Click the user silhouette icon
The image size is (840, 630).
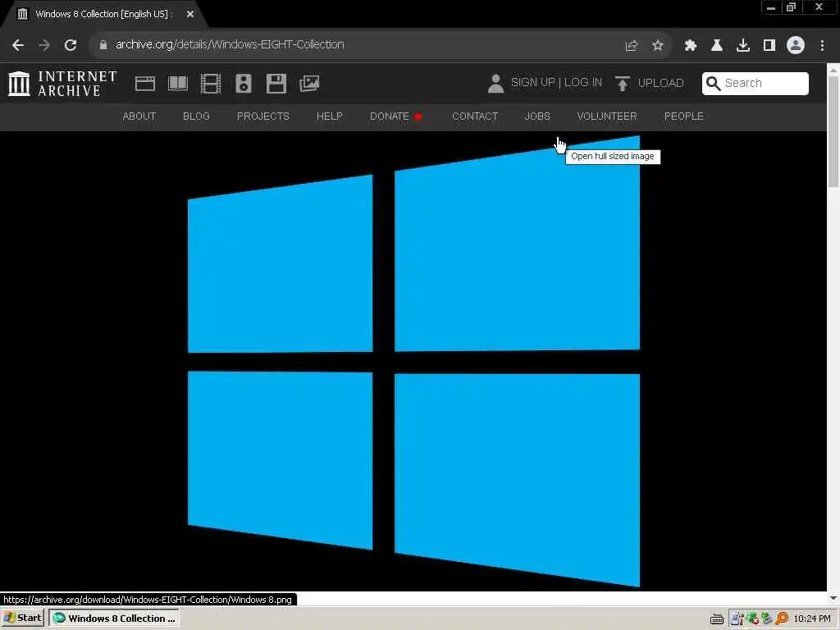495,84
